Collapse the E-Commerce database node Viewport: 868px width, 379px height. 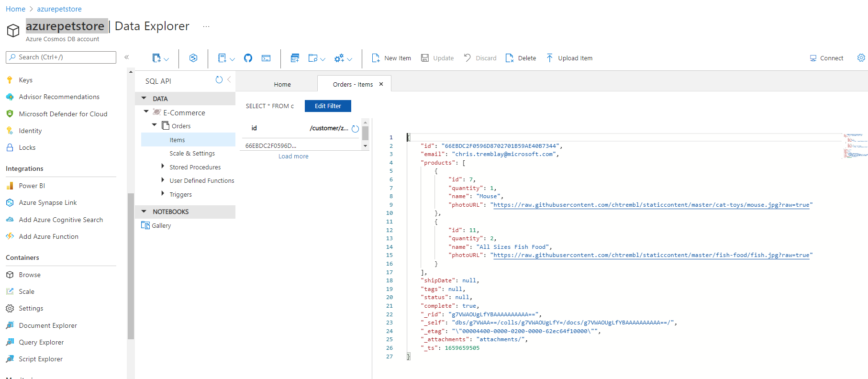point(146,111)
